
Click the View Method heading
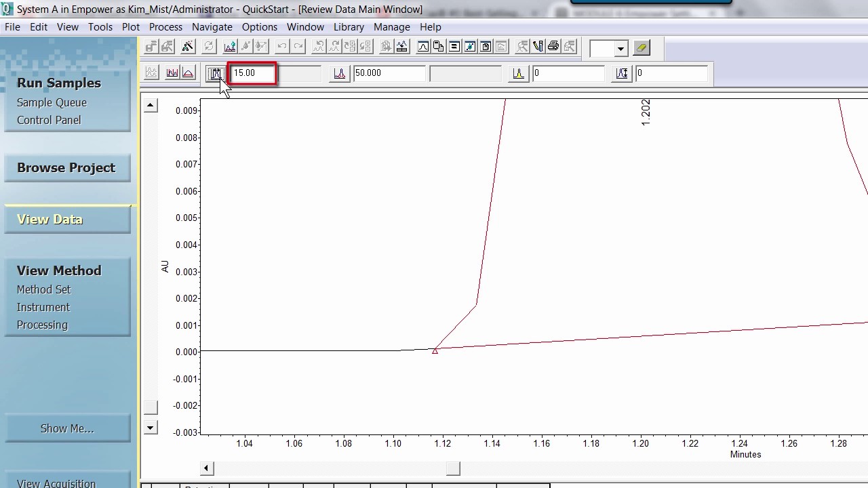point(59,270)
